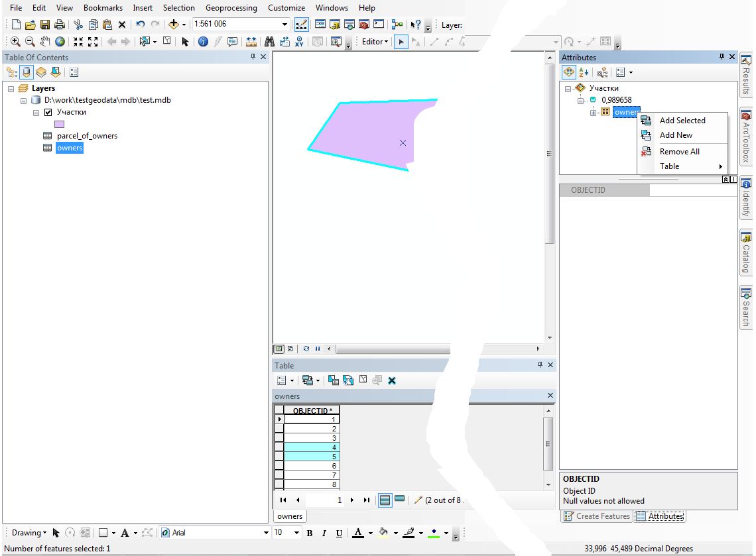The width and height of the screenshot is (756, 556).
Task: Show selected records view in table
Action: 400,500
